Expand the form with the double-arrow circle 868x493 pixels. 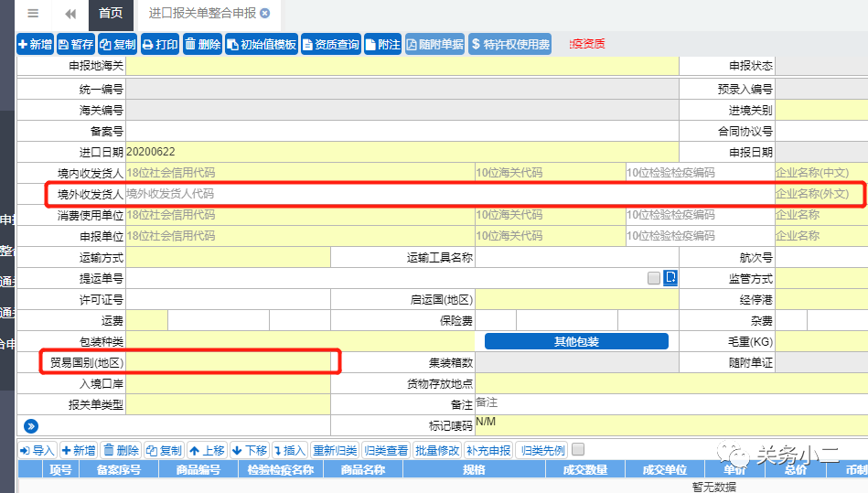coord(30,425)
